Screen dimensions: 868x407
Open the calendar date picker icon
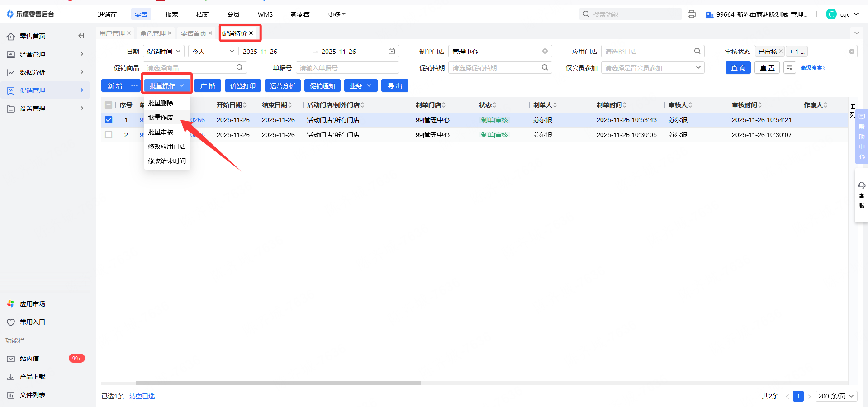(392, 52)
